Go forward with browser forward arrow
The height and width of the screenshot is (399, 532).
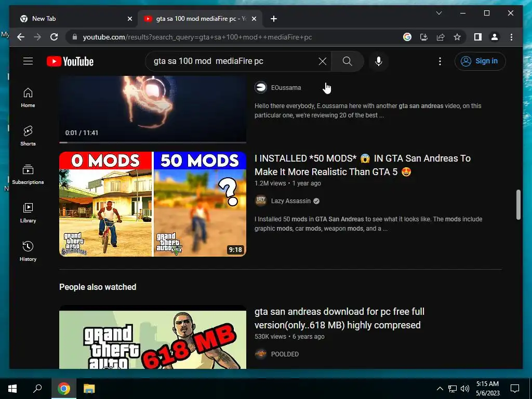pyautogui.click(x=37, y=37)
